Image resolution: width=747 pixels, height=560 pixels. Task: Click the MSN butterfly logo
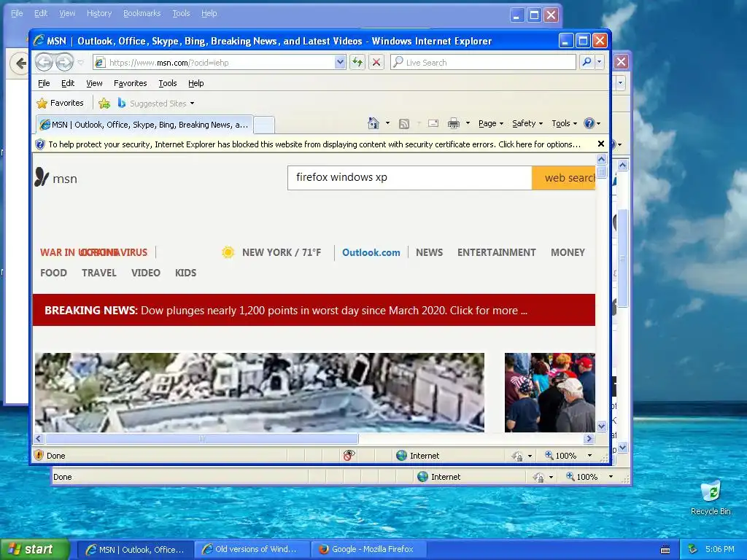pyautogui.click(x=42, y=177)
